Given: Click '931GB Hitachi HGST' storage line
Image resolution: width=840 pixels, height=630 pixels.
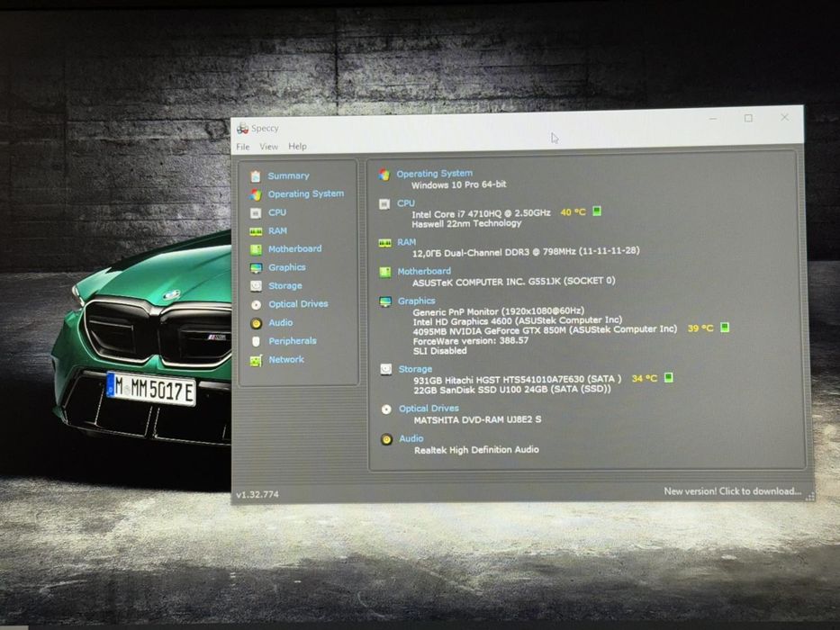Looking at the screenshot, I should click(x=517, y=379).
